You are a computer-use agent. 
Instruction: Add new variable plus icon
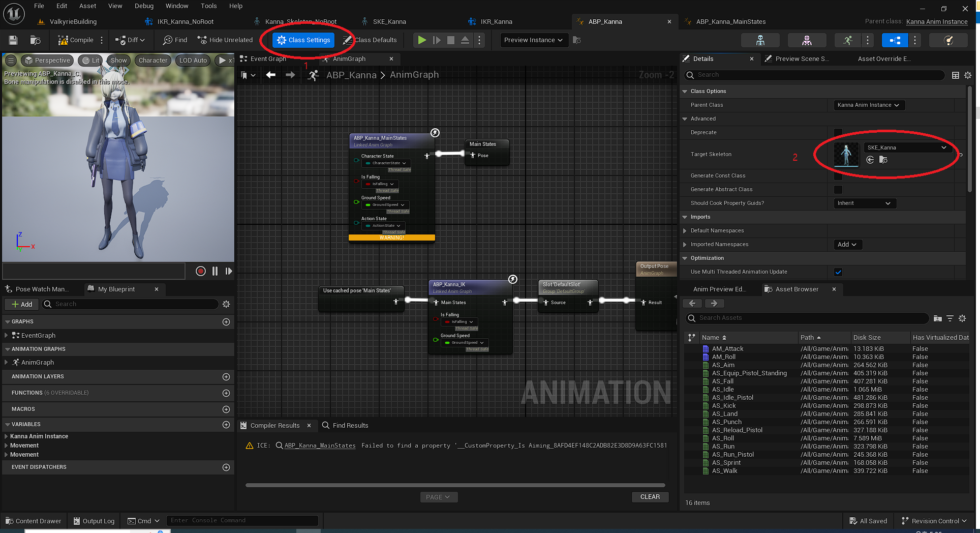(226, 425)
